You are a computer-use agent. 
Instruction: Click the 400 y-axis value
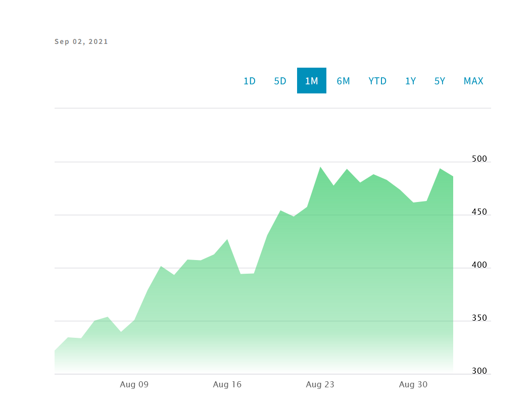[479, 265]
